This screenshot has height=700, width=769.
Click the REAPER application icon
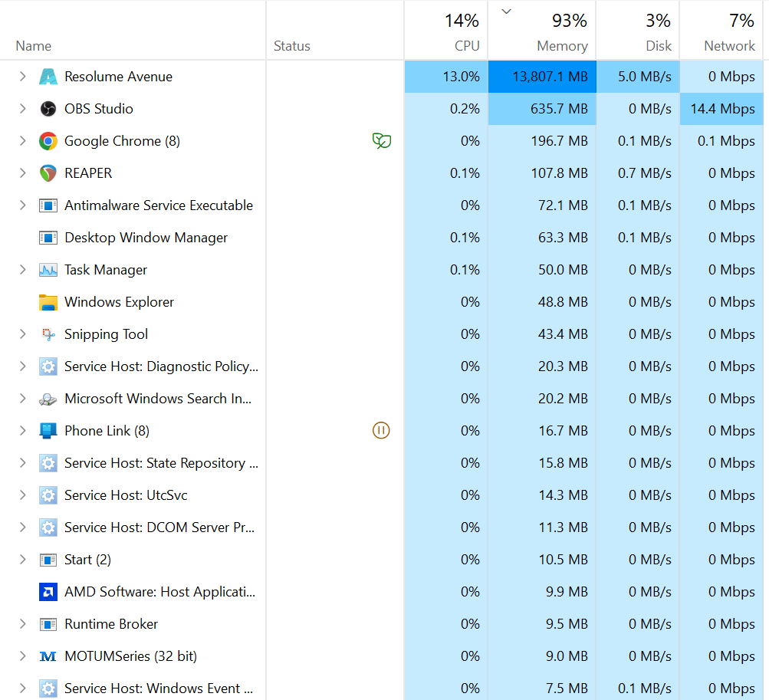(48, 173)
